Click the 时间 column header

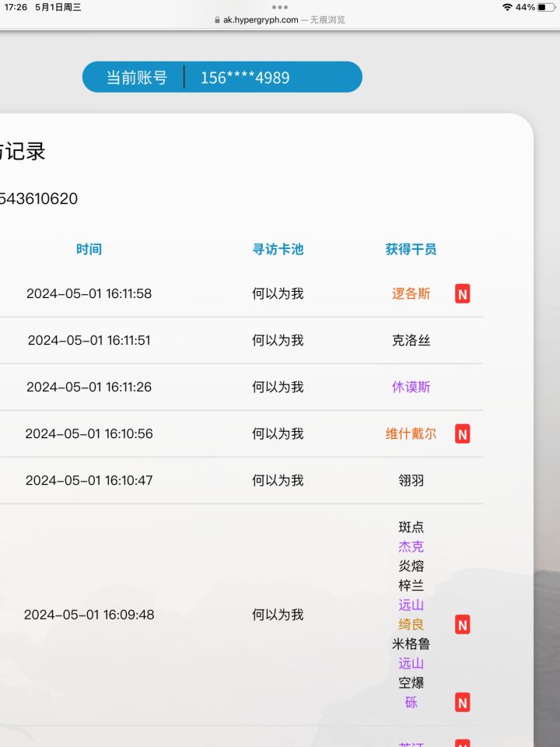(x=89, y=249)
